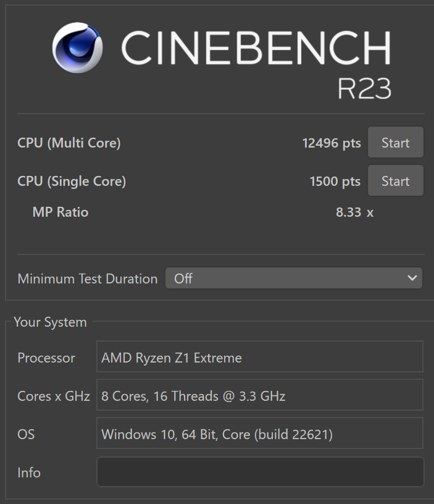Click the CINEBENCH title text
The width and height of the screenshot is (434, 504).
(x=256, y=48)
